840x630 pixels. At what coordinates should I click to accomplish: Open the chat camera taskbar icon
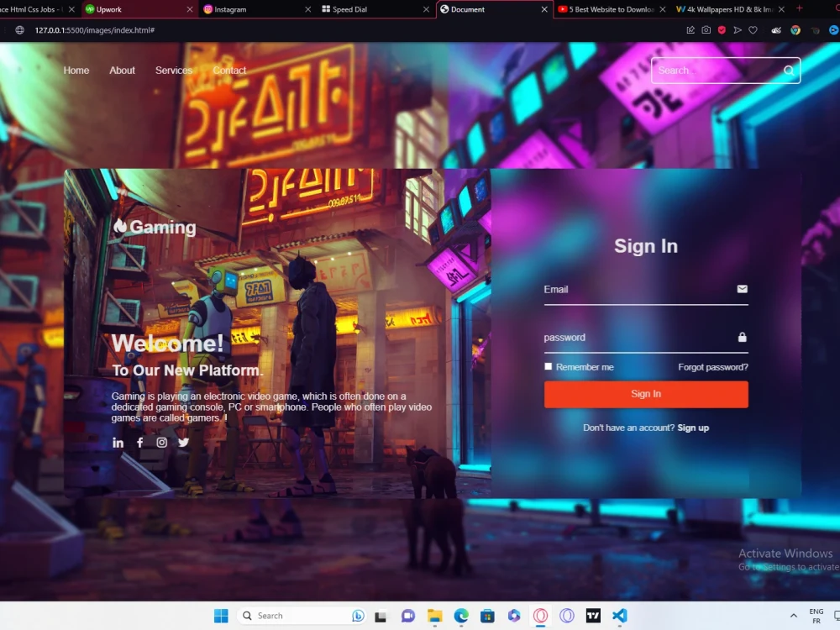407,616
